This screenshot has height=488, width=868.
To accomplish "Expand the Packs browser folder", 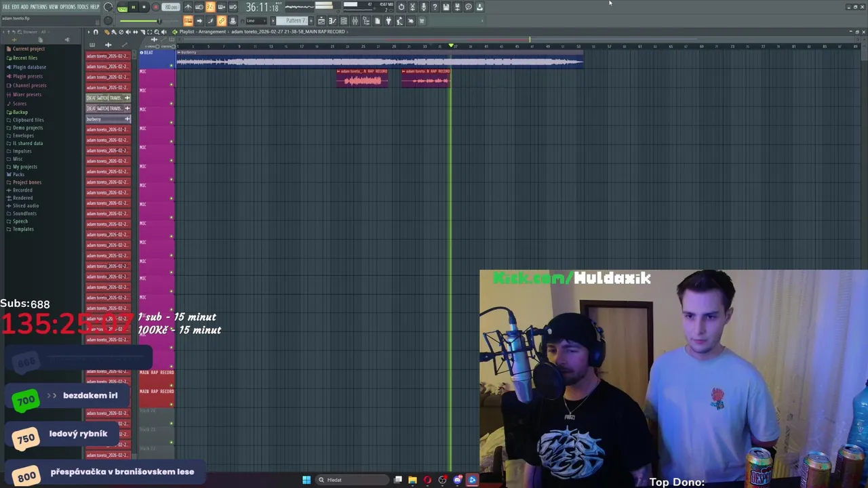I will 18,174.
